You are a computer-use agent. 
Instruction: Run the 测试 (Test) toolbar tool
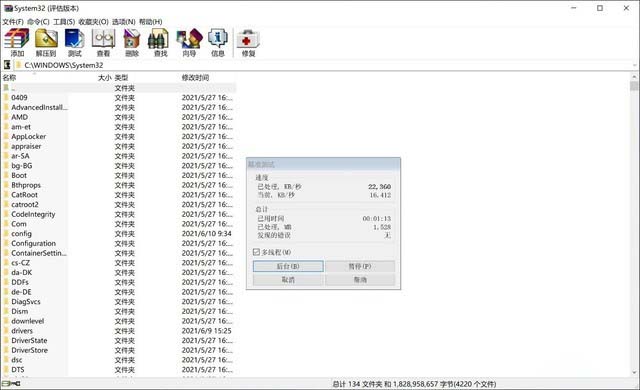(x=74, y=42)
